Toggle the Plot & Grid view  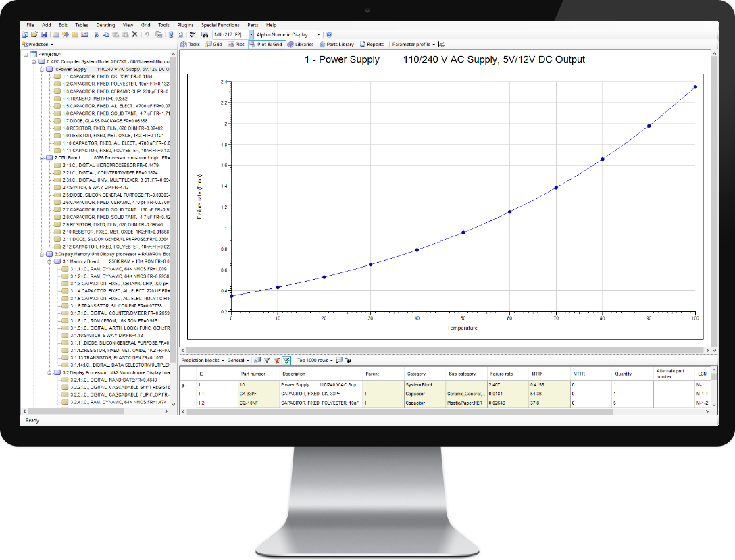tap(265, 45)
